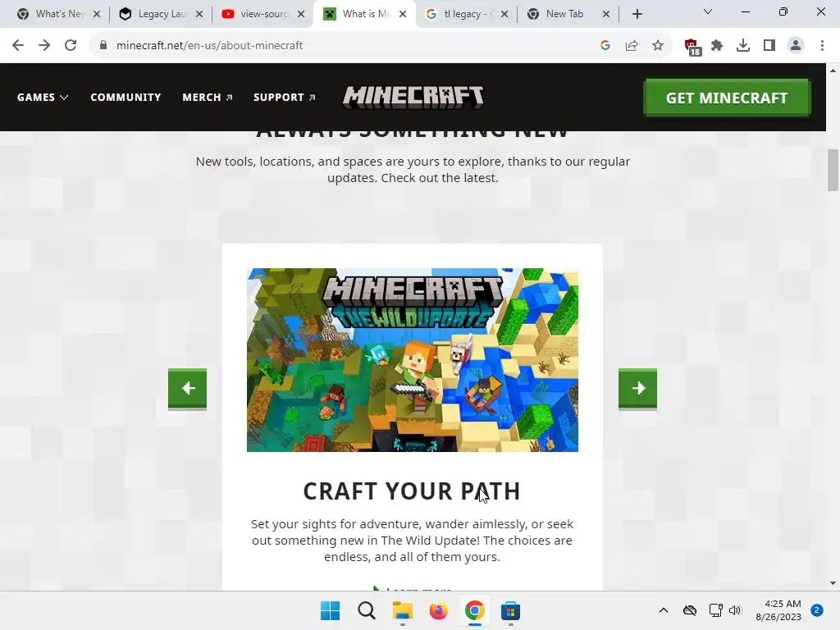840x630 pixels.
Task: Share this page using the share icon
Action: coord(632,46)
